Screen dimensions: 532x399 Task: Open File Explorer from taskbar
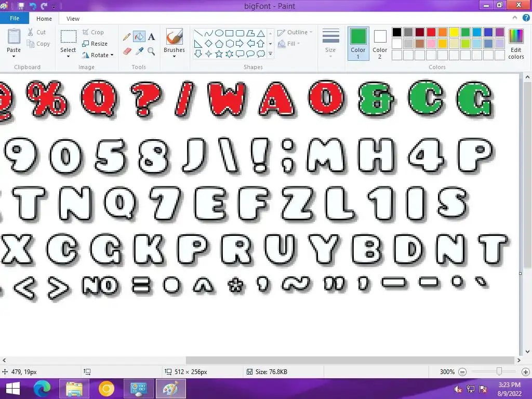pos(74,389)
